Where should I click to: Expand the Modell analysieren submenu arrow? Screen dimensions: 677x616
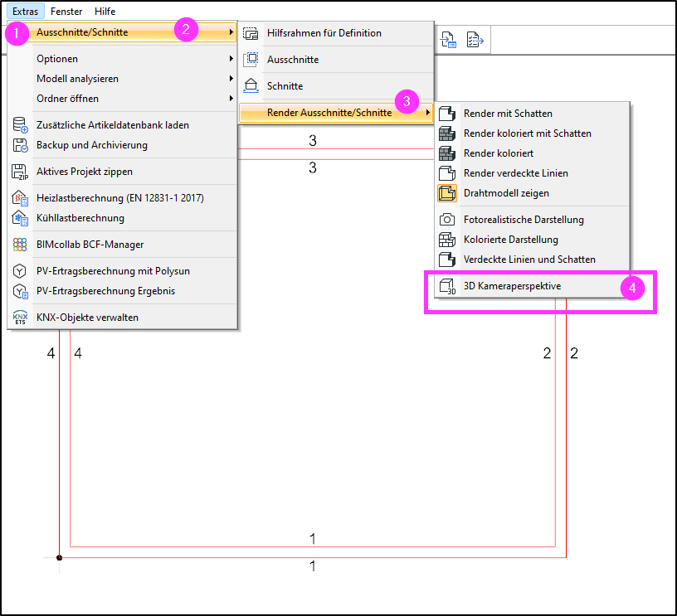(231, 79)
